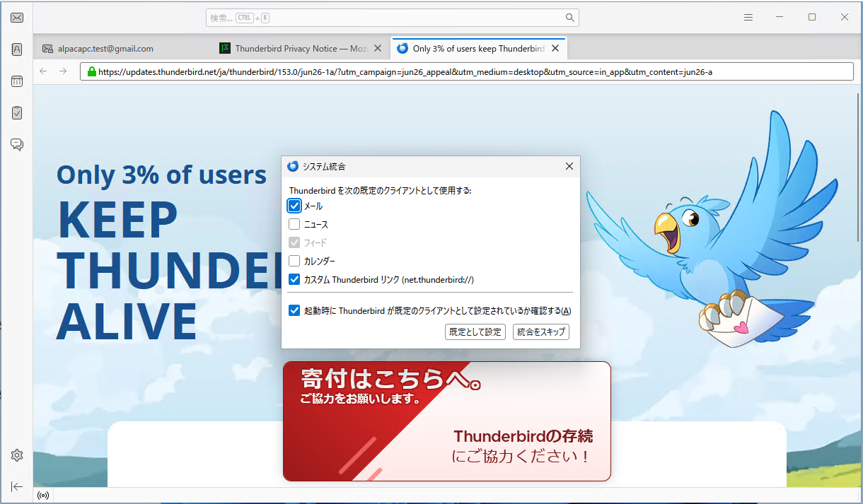Screen dimensions: 863x504
Task: Close the システム統合 dialog
Action: 569,166
